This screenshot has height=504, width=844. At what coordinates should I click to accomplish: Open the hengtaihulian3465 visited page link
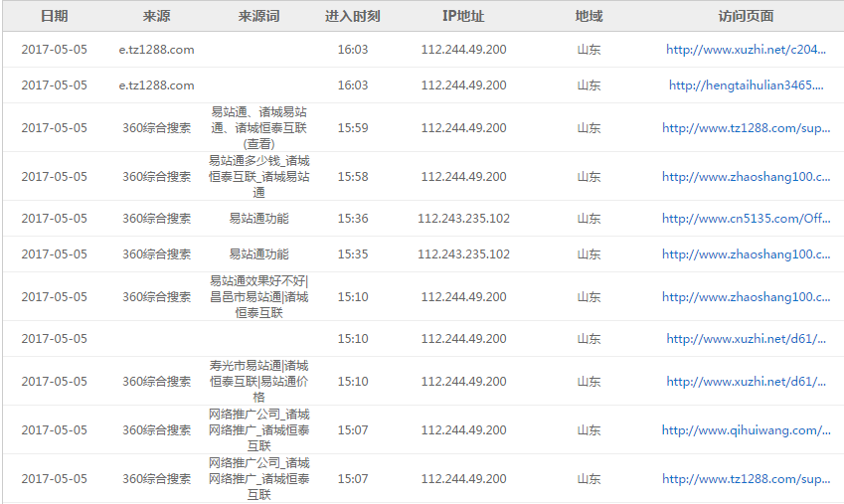pyautogui.click(x=746, y=85)
